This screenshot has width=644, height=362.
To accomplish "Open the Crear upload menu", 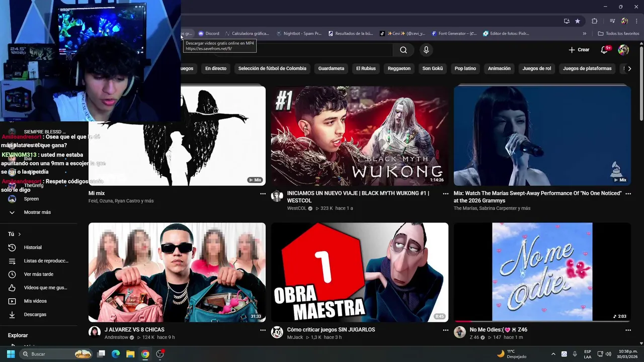I will tap(579, 50).
